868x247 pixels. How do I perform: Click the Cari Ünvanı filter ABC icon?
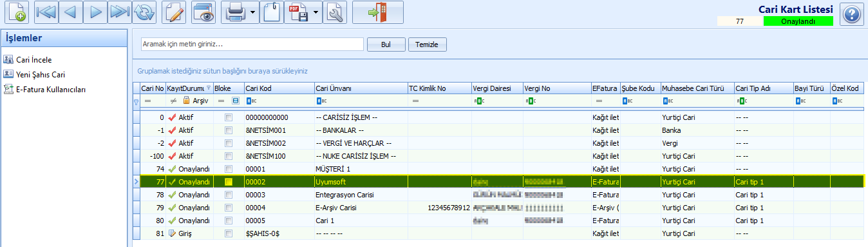321,101
